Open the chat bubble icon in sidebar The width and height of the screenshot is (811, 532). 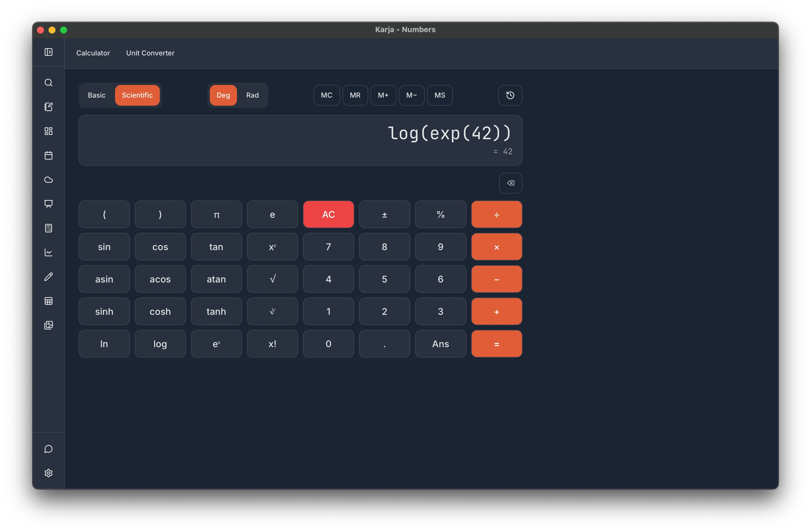coord(48,449)
